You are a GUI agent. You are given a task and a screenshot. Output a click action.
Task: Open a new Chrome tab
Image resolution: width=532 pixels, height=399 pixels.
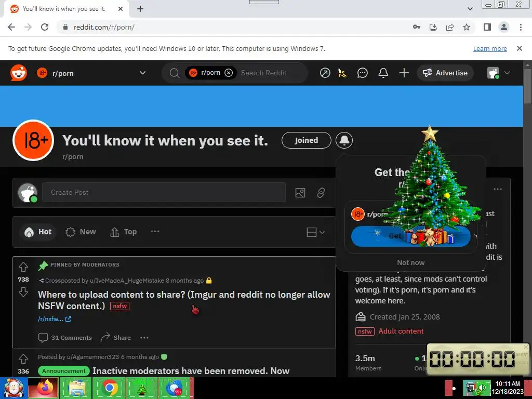click(x=140, y=9)
